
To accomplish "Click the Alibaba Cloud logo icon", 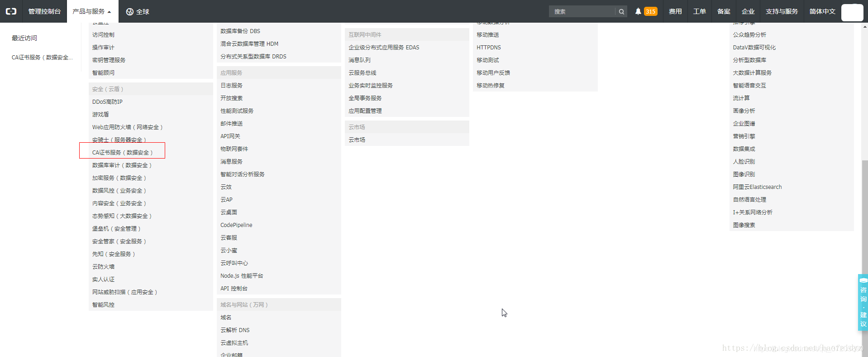I will coord(11,11).
